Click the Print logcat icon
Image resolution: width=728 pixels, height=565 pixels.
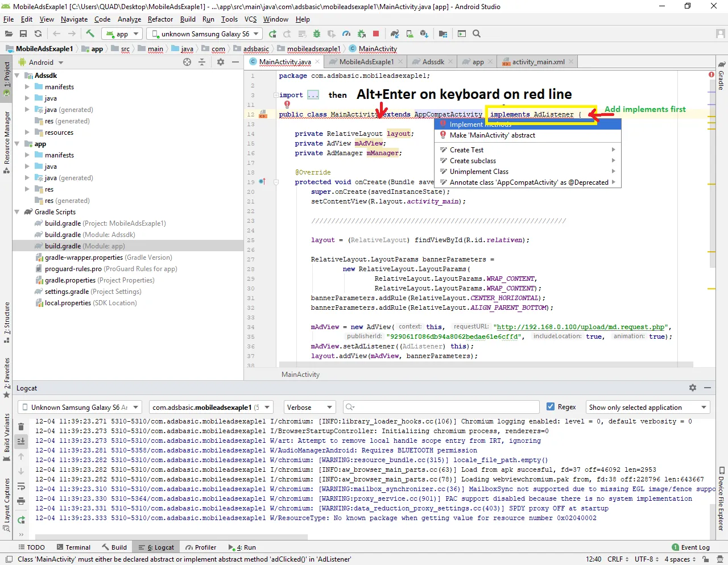coord(21,501)
